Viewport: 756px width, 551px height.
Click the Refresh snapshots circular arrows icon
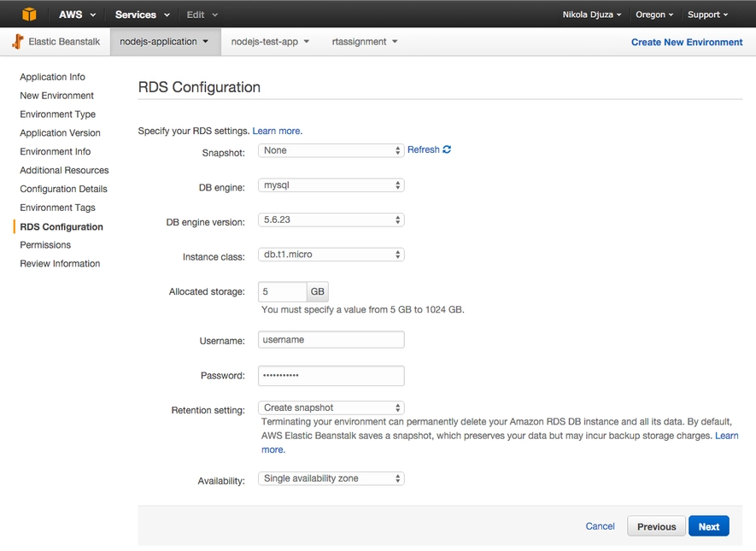click(x=447, y=149)
